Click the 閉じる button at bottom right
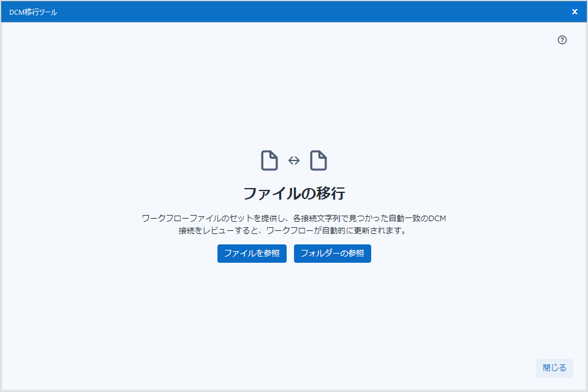This screenshot has height=392, width=588. pos(554,368)
